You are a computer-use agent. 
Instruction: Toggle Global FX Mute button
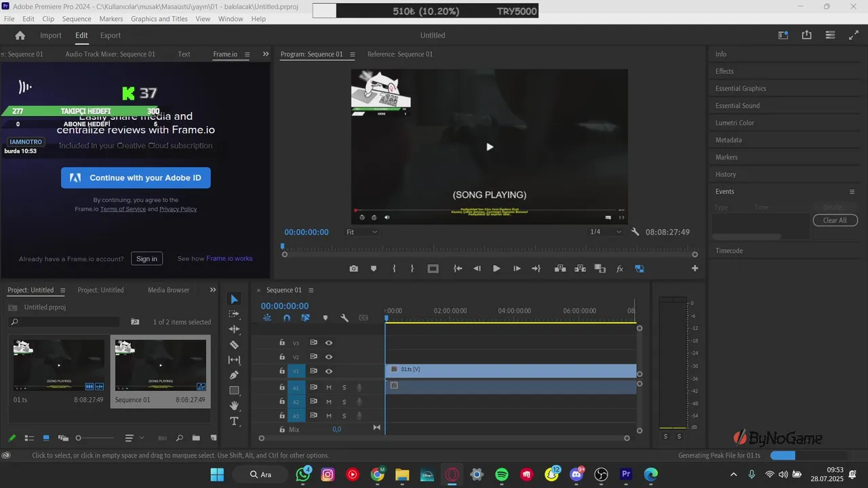tap(619, 268)
